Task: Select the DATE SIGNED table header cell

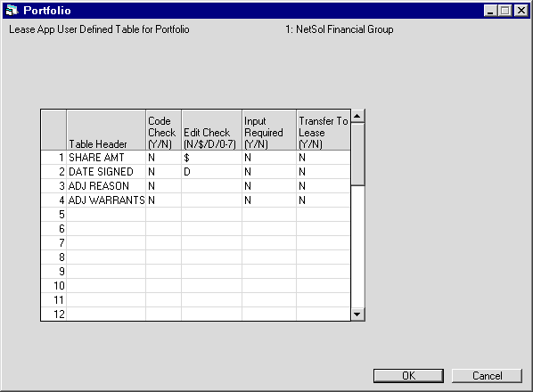Action: click(106, 172)
